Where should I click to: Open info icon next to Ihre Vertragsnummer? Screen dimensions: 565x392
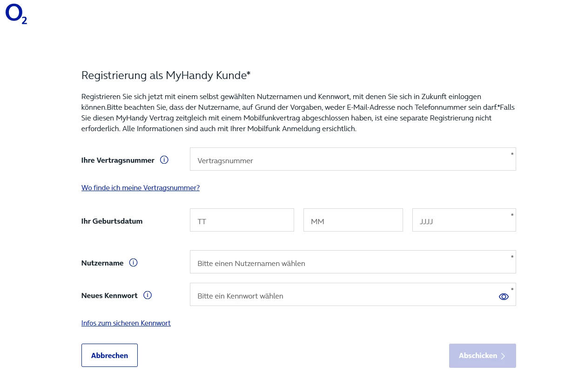(x=164, y=159)
